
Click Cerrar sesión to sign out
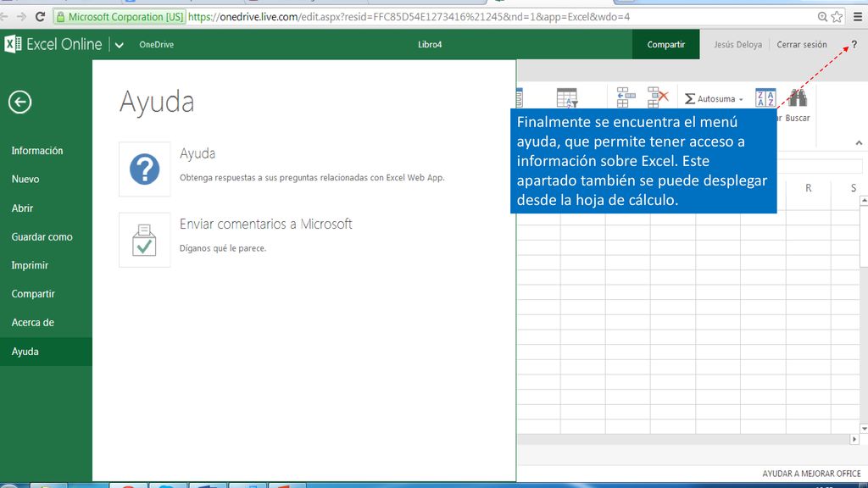pyautogui.click(x=802, y=44)
